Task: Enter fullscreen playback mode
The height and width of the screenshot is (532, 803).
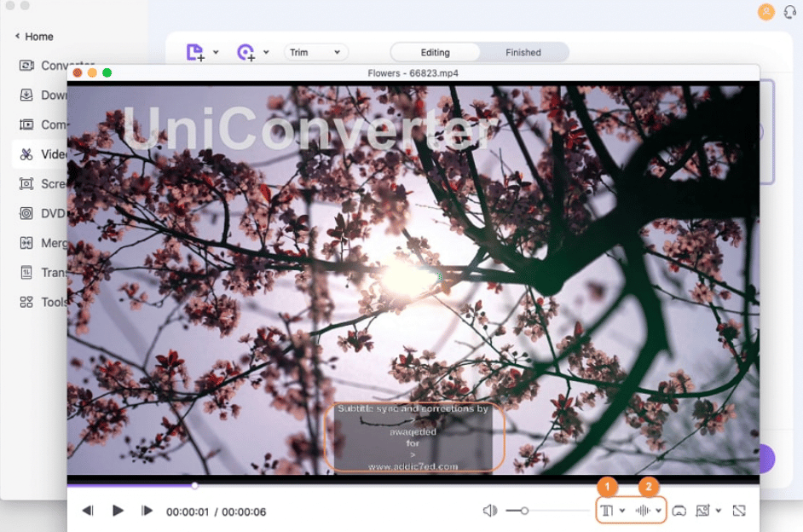Action: point(738,510)
